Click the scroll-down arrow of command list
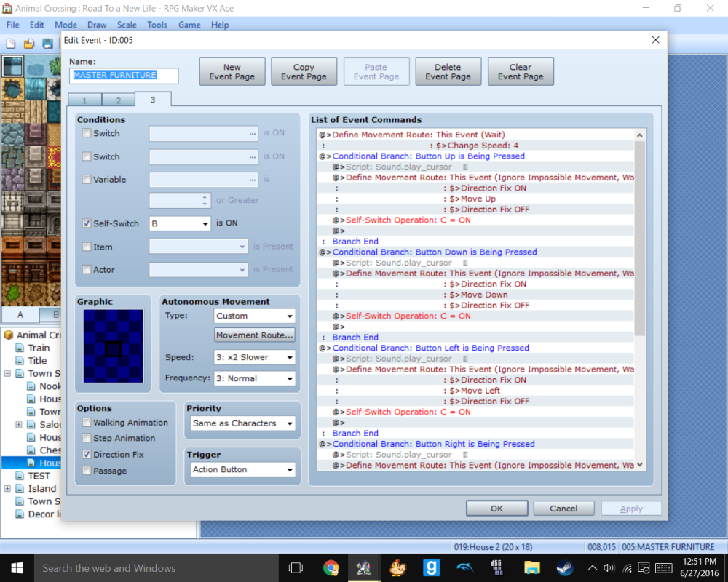This screenshot has height=582, width=728. (x=640, y=465)
